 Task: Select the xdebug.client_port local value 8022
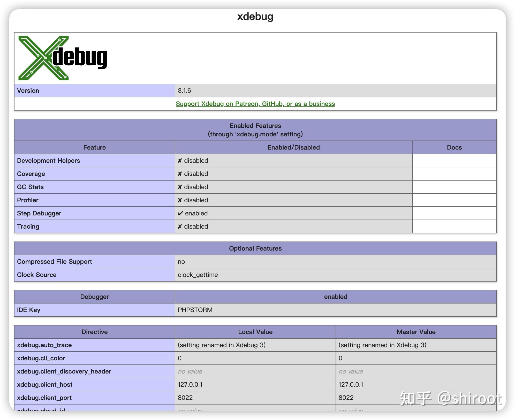185,398
